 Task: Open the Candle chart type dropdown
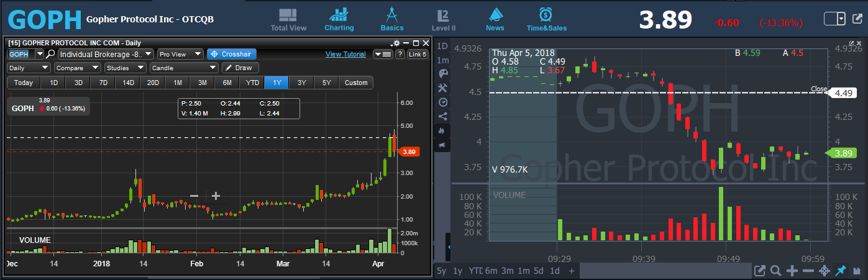click(184, 68)
